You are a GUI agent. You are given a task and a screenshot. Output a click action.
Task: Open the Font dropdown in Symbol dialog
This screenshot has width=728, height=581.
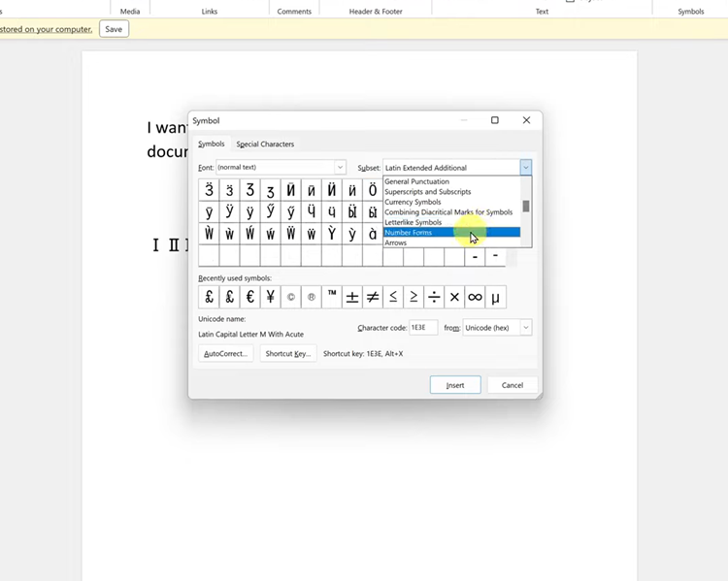click(x=340, y=167)
